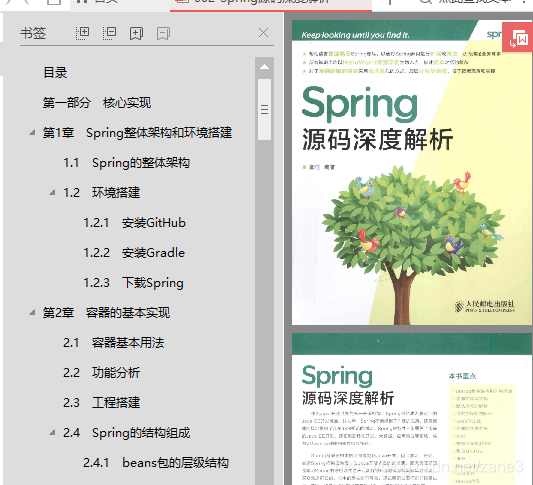Select bookmark 第2章 容器的基本实现
Image resolution: width=533 pixels, height=485 pixels.
pos(106,313)
